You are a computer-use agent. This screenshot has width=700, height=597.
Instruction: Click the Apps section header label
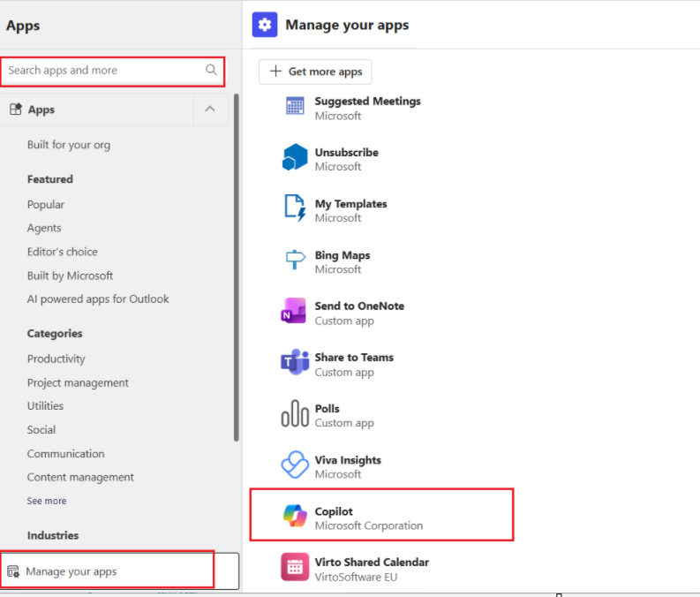[41, 110]
